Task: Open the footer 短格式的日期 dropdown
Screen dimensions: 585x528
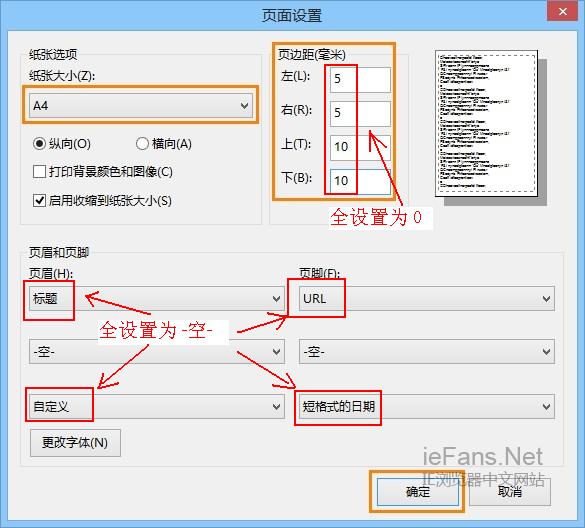Action: (427, 406)
